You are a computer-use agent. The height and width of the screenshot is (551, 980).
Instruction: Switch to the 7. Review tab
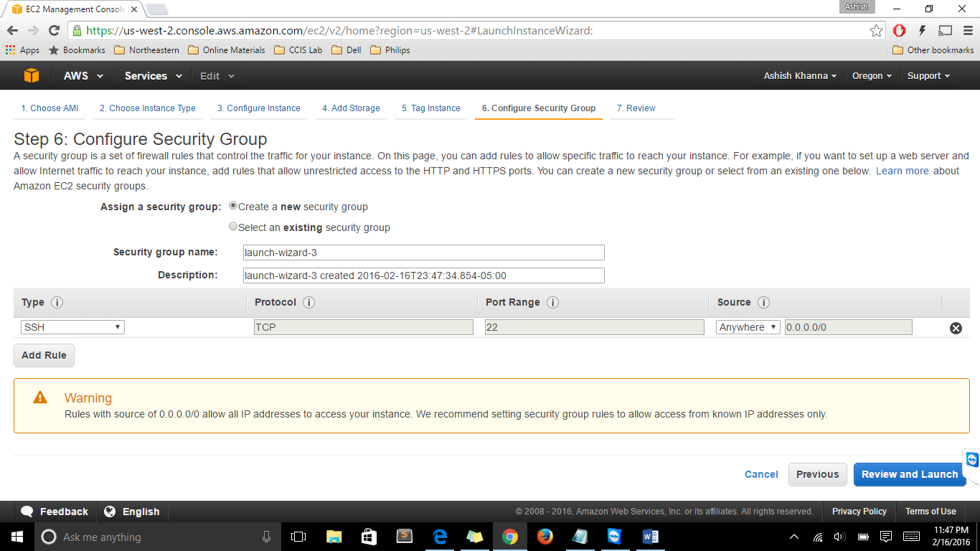click(x=636, y=108)
